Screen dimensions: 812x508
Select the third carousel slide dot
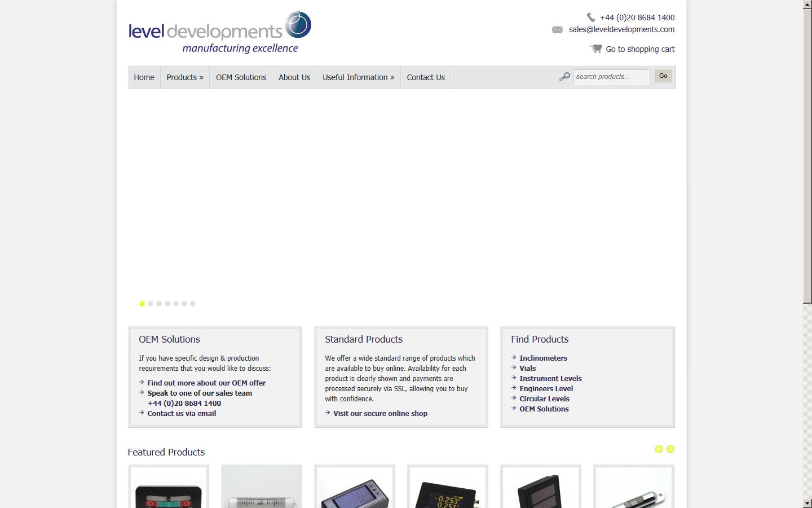(159, 304)
